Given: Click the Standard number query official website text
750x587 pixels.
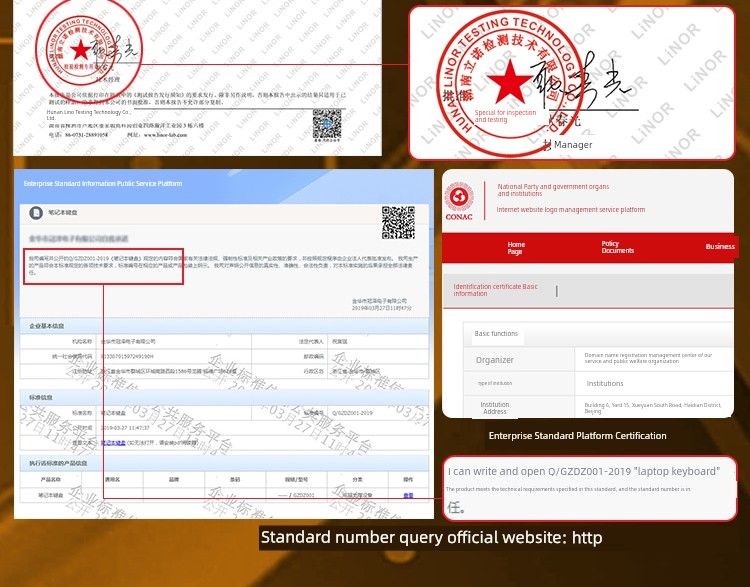Looking at the screenshot, I should point(431,538).
